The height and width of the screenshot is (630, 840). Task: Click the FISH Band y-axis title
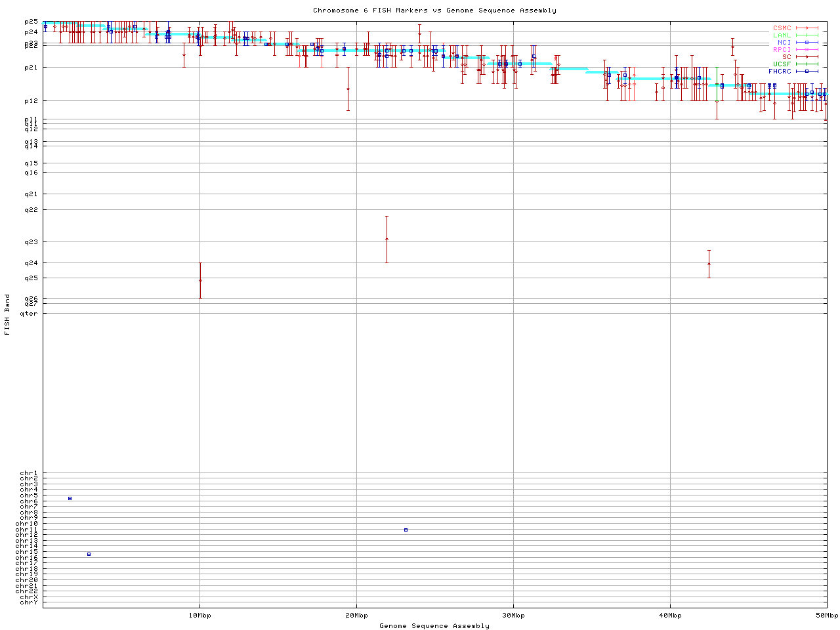7,314
